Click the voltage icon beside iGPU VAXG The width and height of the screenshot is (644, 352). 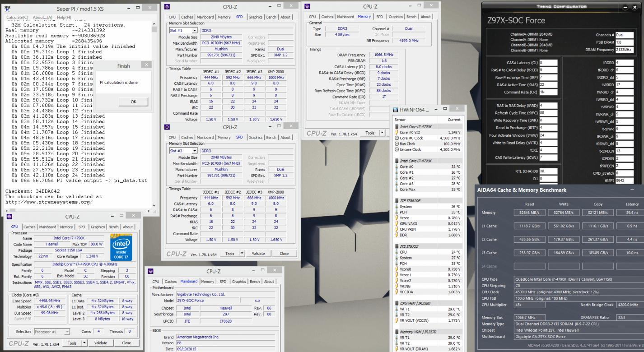tap(397, 223)
